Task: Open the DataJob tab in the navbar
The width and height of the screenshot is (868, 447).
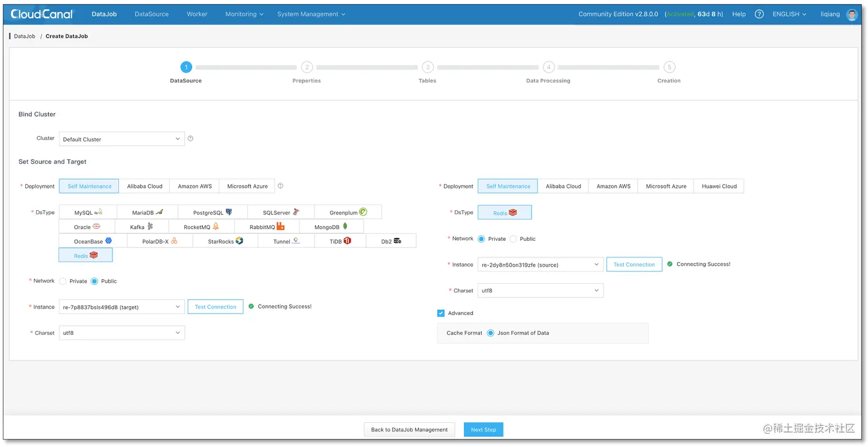Action: pos(104,14)
